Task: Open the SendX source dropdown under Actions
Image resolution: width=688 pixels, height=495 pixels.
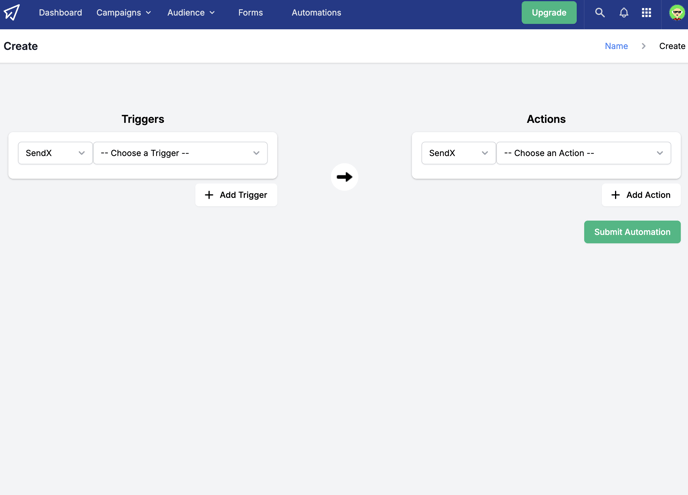Action: tap(459, 153)
